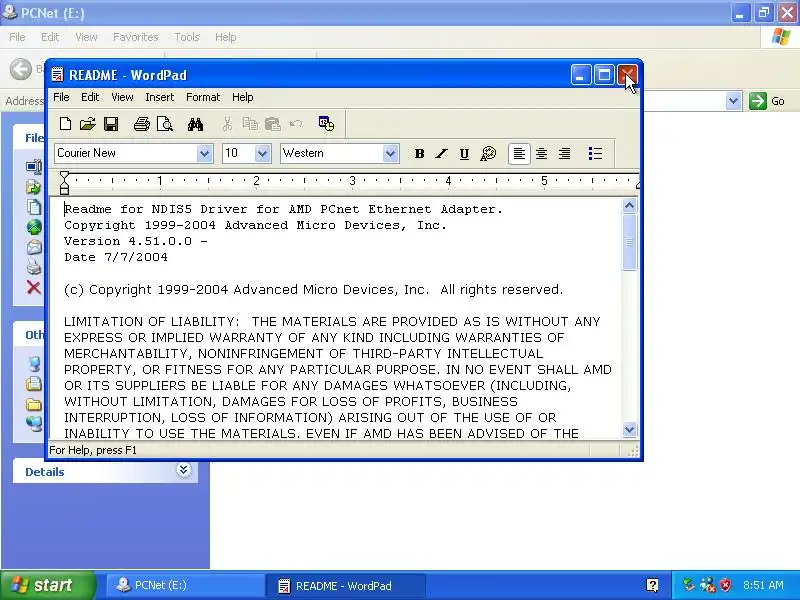This screenshot has width=800, height=600.
Task: Open Find with the binoculars icon
Action: [x=195, y=124]
